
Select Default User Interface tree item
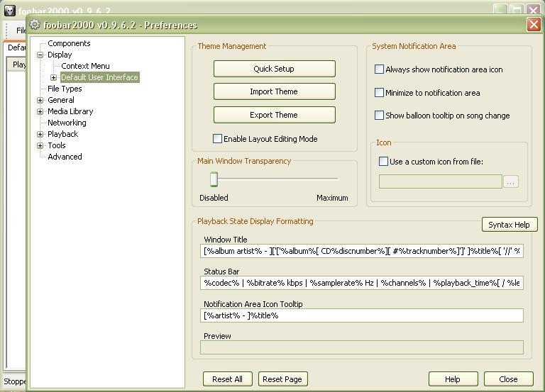(x=100, y=77)
